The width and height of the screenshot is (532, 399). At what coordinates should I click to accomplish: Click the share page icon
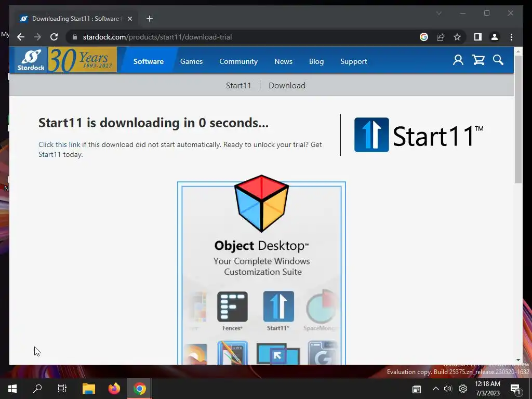[441, 37]
